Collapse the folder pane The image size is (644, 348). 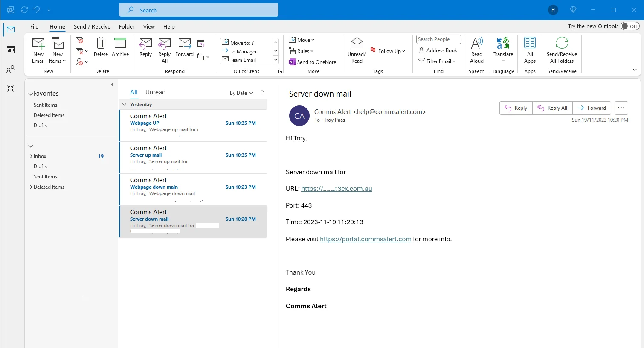coord(112,85)
